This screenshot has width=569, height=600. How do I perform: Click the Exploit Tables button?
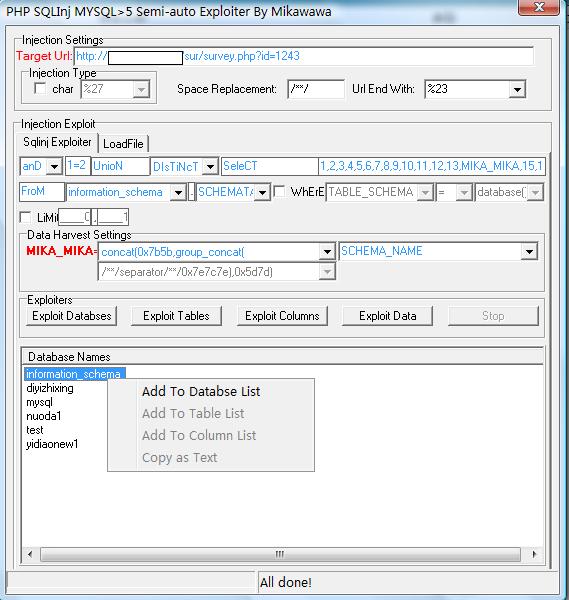[x=176, y=316]
